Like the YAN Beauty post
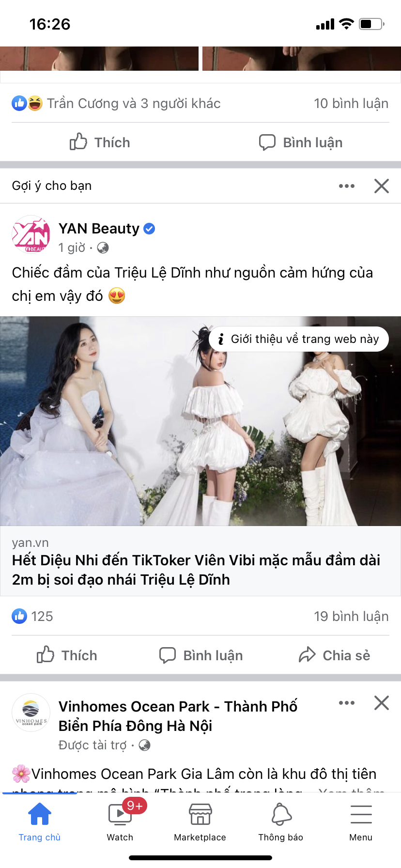The image size is (401, 868). [67, 655]
